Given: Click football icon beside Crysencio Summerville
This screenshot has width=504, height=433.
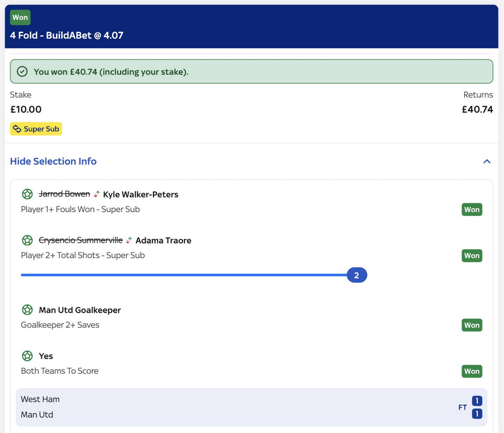Looking at the screenshot, I should coord(27,240).
